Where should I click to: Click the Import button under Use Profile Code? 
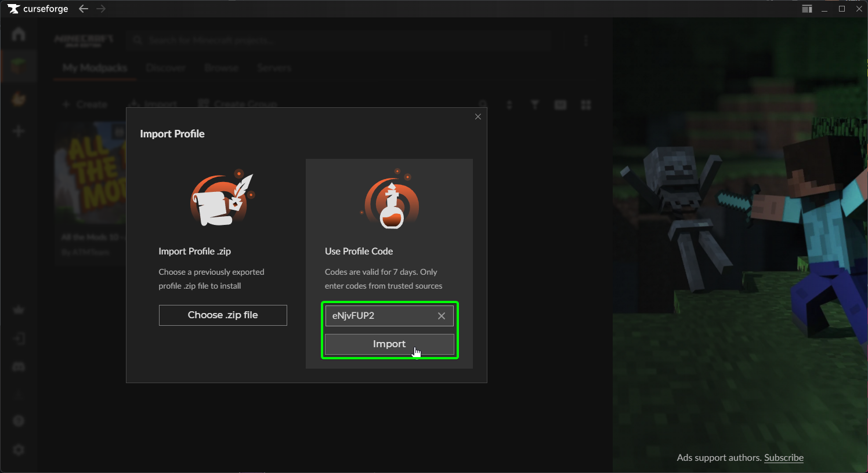[389, 344]
